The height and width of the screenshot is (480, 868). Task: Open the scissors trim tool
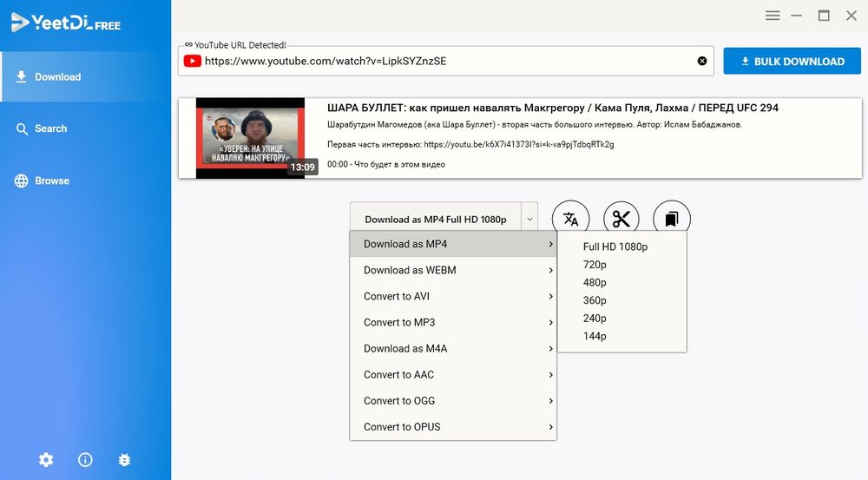(621, 219)
